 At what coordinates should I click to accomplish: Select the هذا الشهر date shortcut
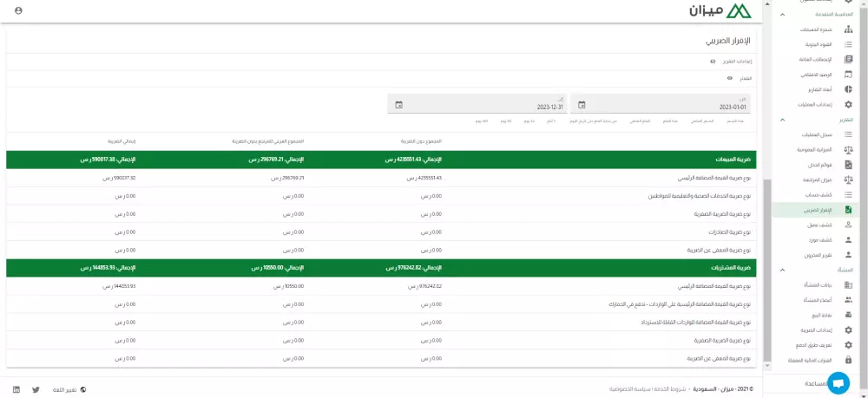pyautogui.click(x=736, y=121)
